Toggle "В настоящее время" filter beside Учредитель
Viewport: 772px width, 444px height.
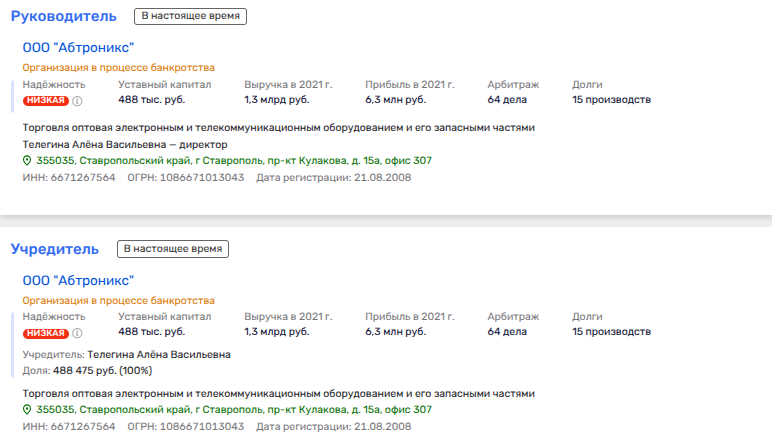pos(174,249)
